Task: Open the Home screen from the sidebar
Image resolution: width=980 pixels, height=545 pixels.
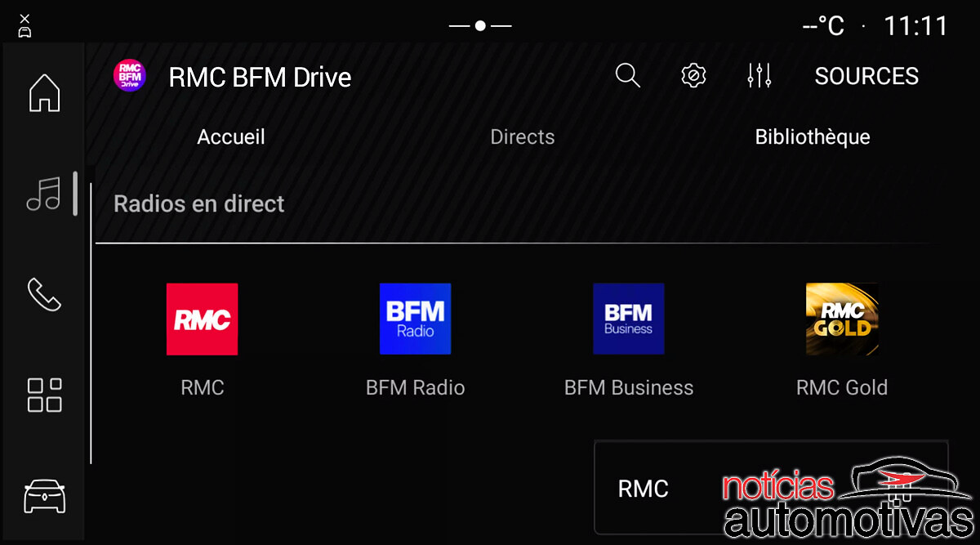Action: (42, 94)
